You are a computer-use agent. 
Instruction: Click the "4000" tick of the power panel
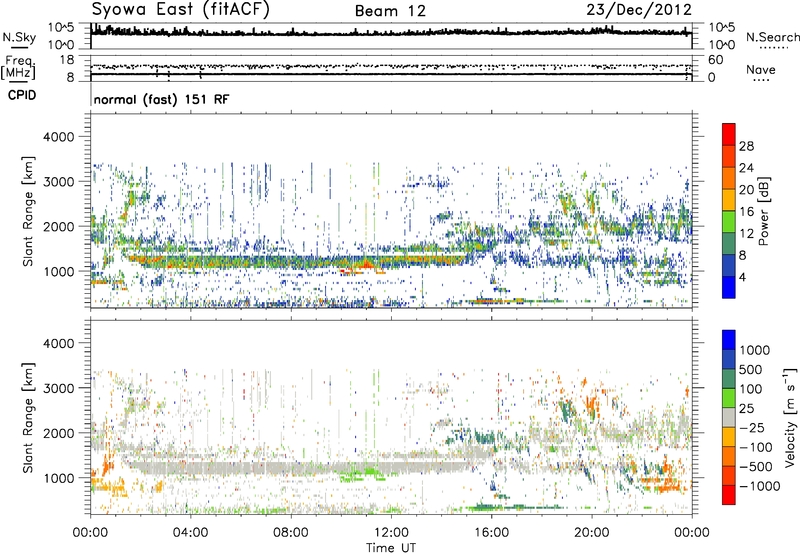(x=58, y=137)
